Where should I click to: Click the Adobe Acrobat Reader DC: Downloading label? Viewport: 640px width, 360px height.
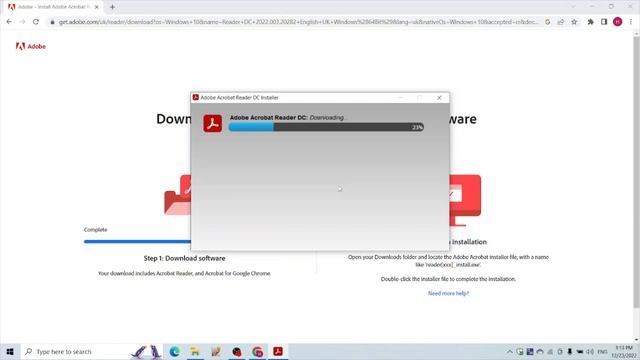tap(288, 118)
